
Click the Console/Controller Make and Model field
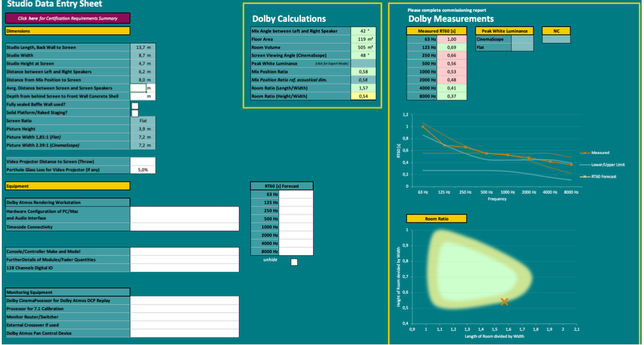[184, 252]
